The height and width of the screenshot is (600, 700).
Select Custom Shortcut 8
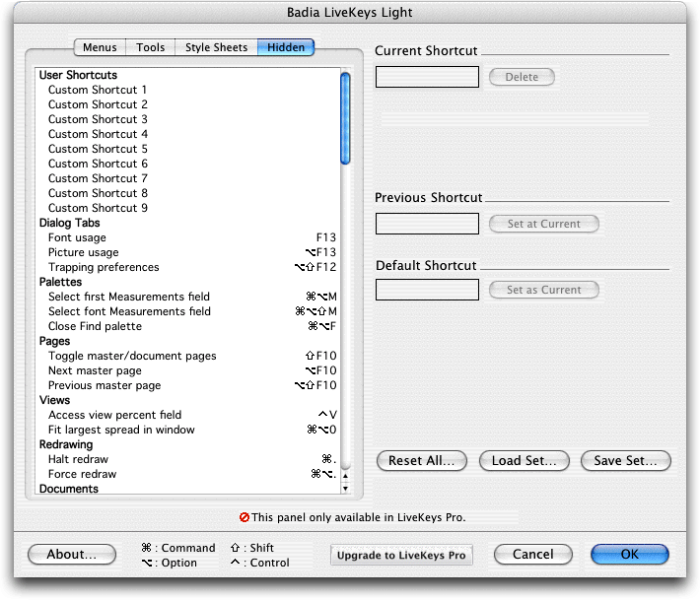click(x=187, y=193)
